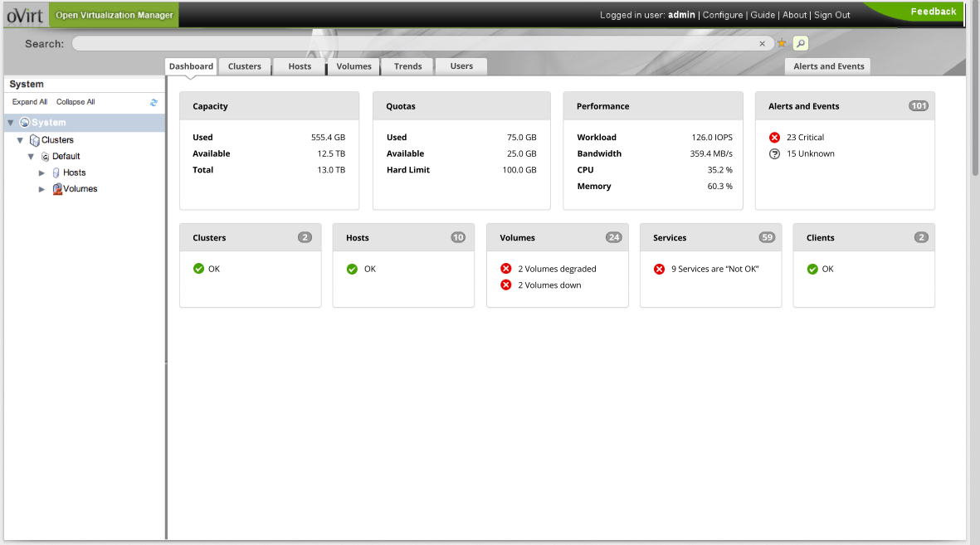Image resolution: width=980 pixels, height=545 pixels.
Task: Clear search with the X icon
Action: [763, 44]
